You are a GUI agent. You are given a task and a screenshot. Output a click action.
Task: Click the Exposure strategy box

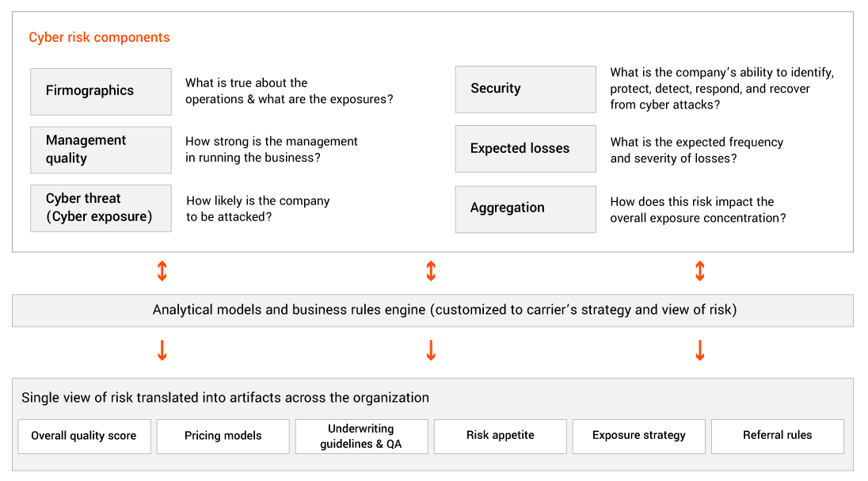(639, 436)
